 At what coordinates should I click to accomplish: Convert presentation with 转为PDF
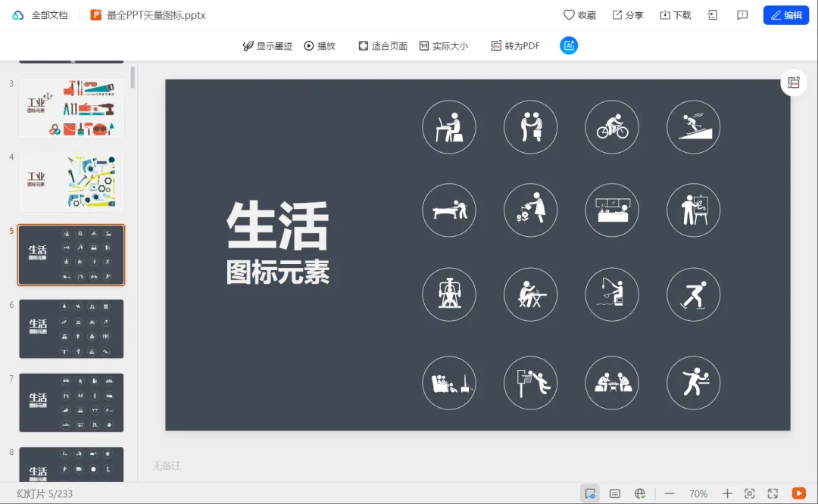[x=516, y=46]
